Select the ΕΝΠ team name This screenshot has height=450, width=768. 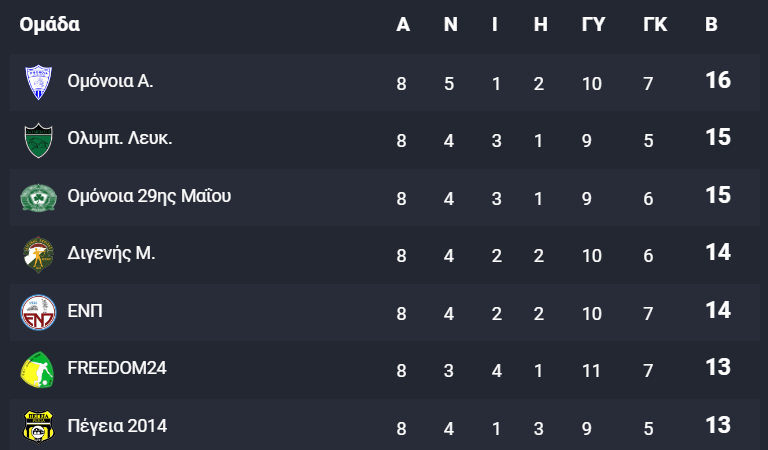pos(85,311)
